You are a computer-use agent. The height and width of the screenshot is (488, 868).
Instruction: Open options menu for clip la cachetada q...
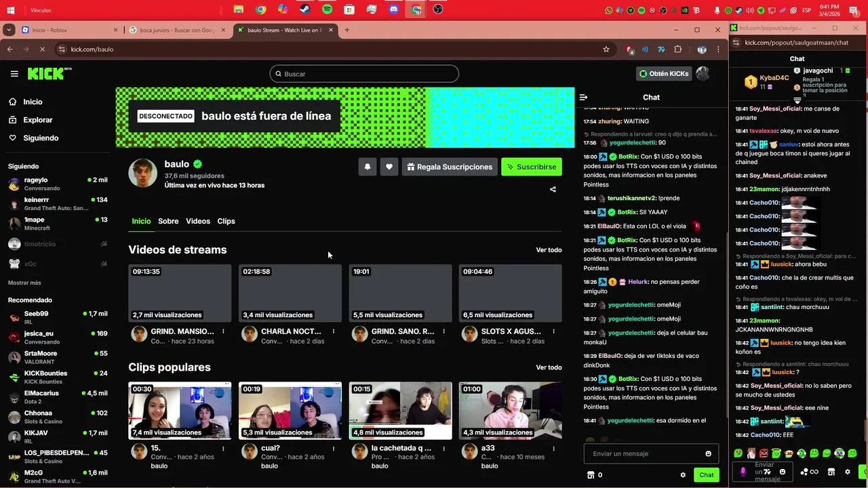tap(443, 449)
